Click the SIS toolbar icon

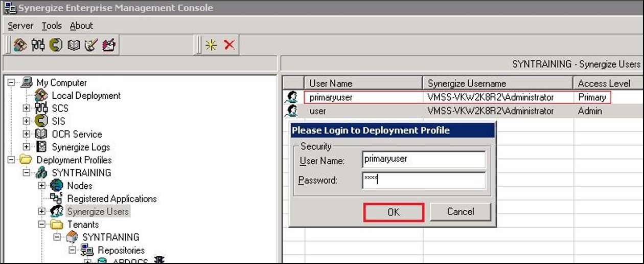click(56, 45)
